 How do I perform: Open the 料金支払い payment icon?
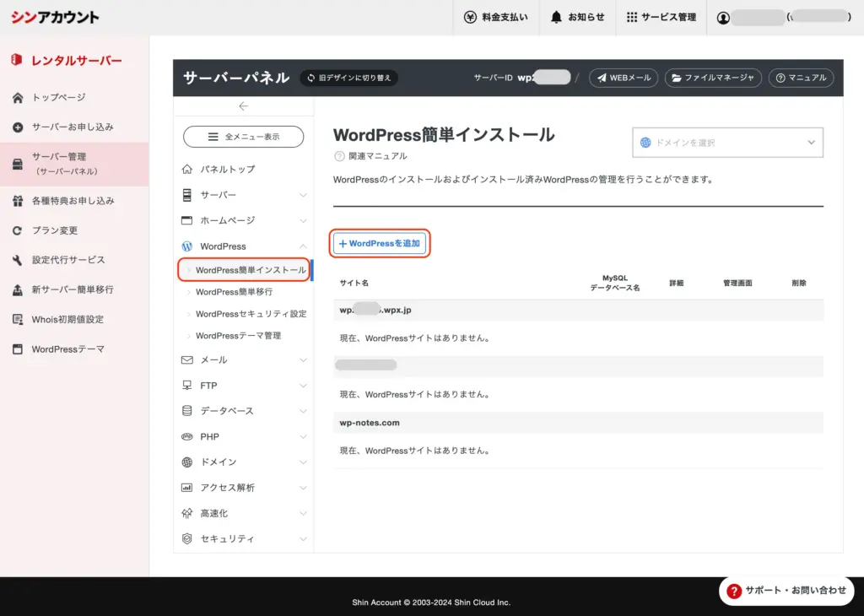(x=472, y=17)
